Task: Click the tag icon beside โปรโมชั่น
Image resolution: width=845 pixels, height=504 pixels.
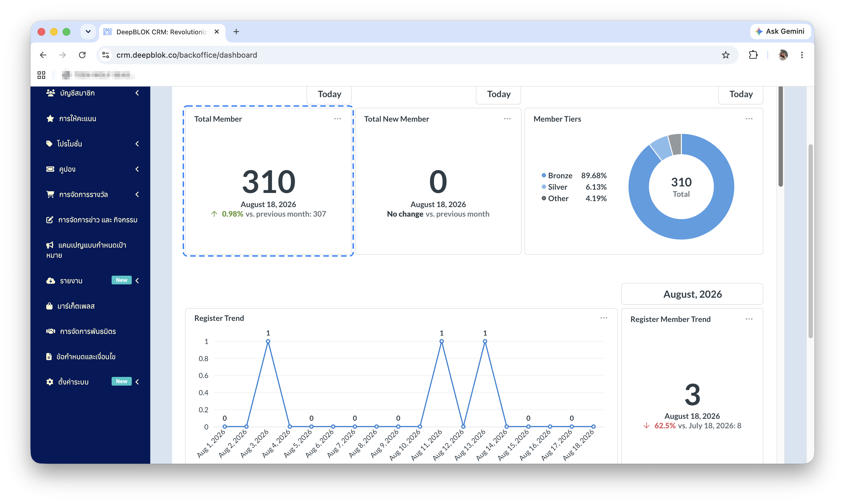Action: point(49,144)
